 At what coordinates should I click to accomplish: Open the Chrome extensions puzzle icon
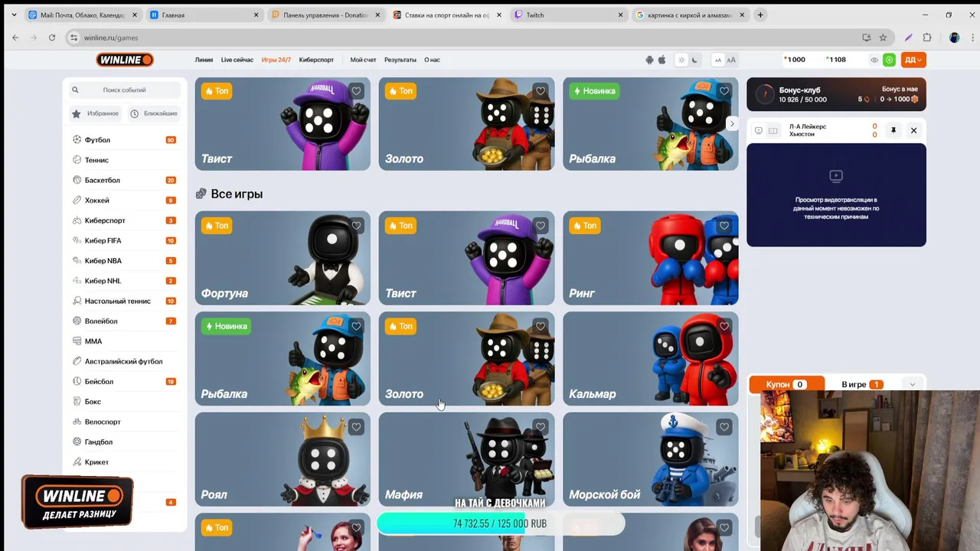coord(927,37)
